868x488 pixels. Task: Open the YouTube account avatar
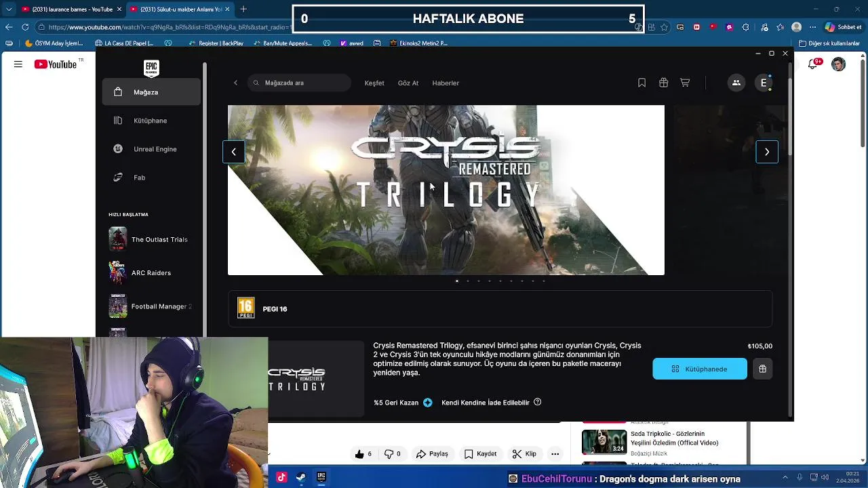839,64
